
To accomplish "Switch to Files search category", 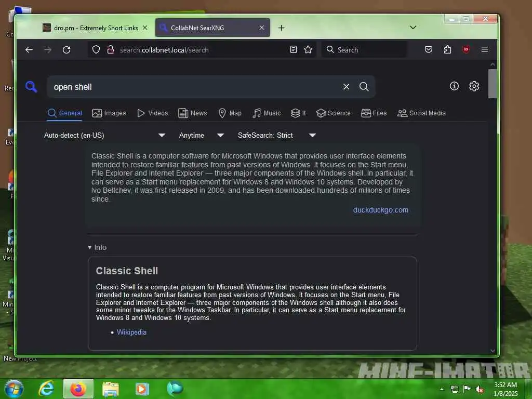I will point(374,113).
